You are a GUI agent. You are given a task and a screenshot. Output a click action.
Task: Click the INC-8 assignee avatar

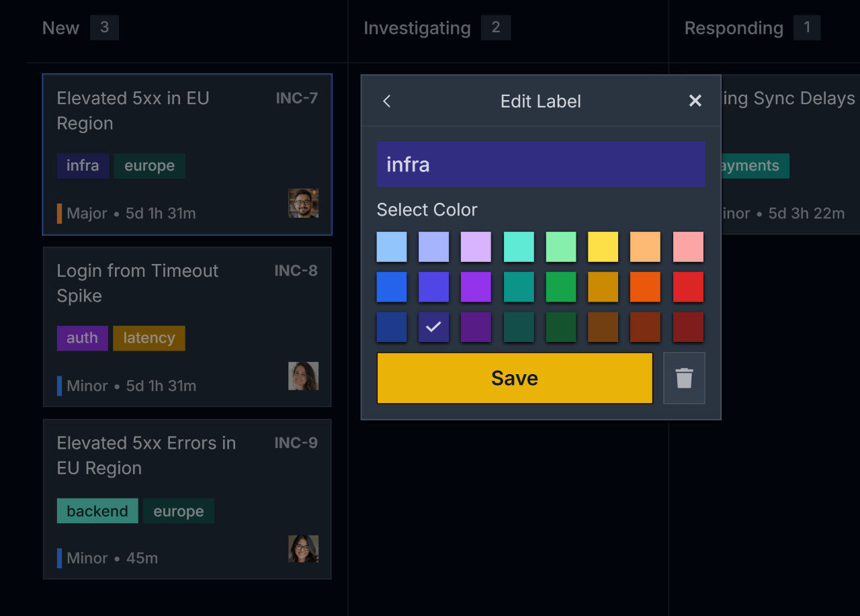coord(303,376)
